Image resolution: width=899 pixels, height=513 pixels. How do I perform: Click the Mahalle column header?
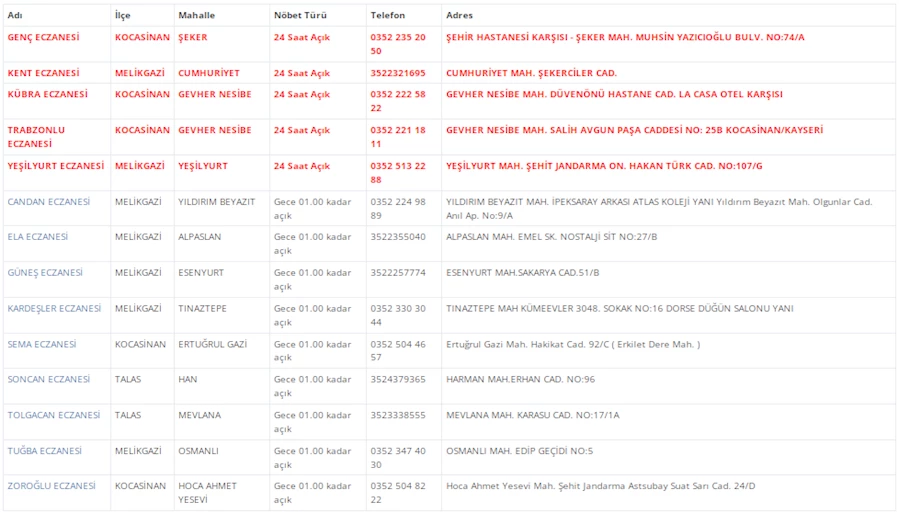pos(196,16)
